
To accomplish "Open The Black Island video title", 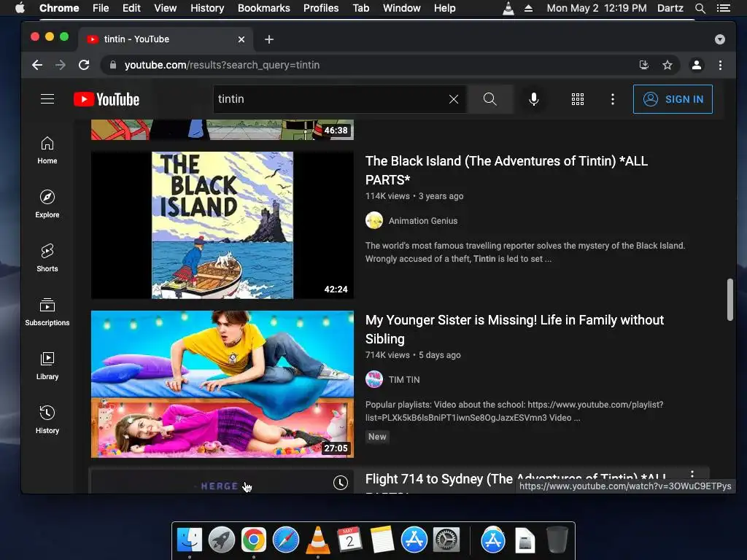I will click(506, 170).
